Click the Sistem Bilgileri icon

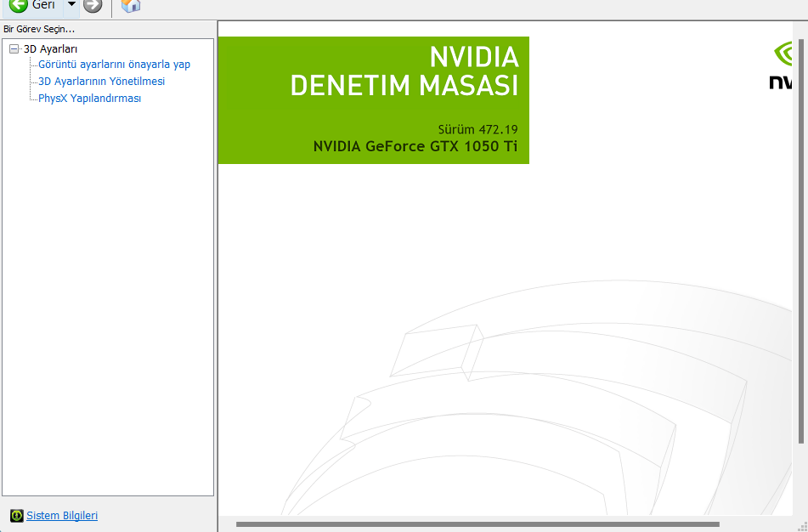pos(17,516)
